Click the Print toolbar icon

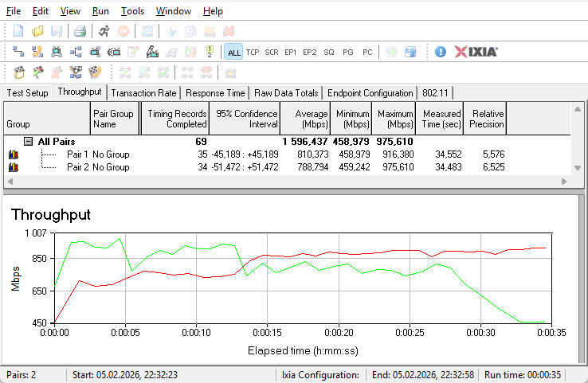pyautogui.click(x=80, y=31)
